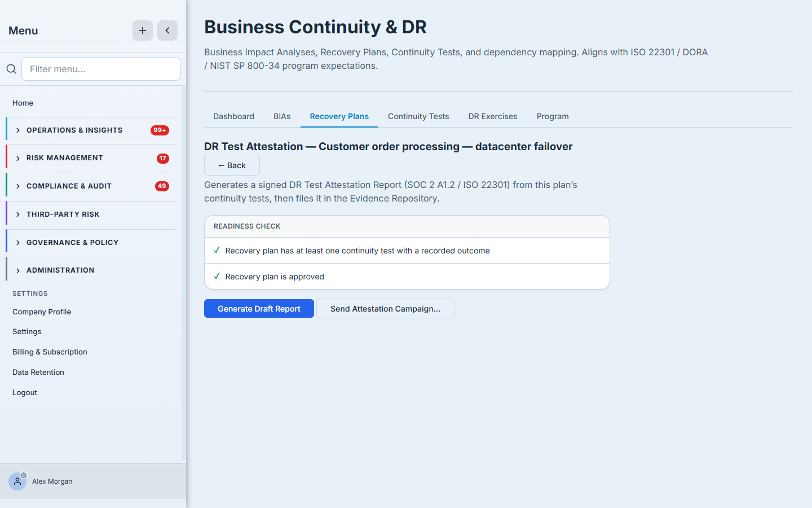
Task: Click Generate Draft Report button
Action: [259, 309]
